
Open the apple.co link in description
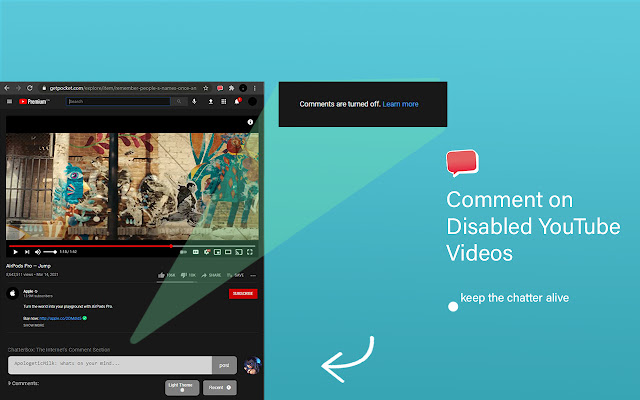click(x=60, y=318)
